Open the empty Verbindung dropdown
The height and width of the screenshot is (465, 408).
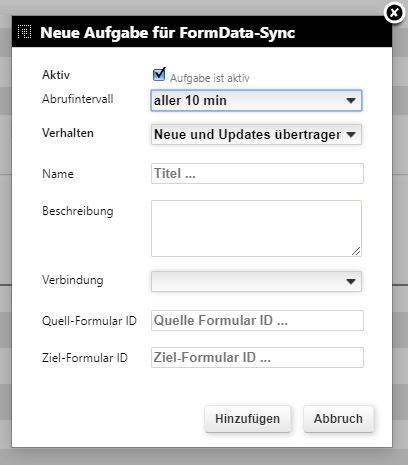[x=256, y=282]
